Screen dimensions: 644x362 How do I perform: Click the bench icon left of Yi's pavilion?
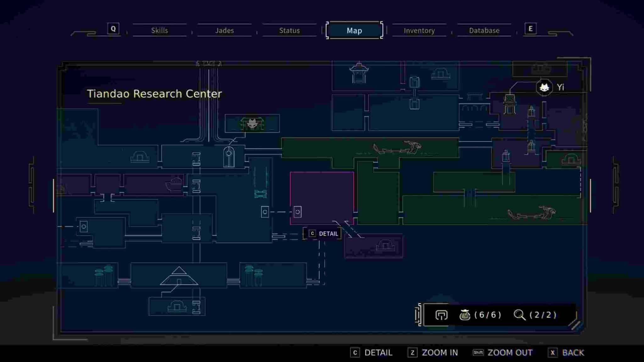[475, 96]
